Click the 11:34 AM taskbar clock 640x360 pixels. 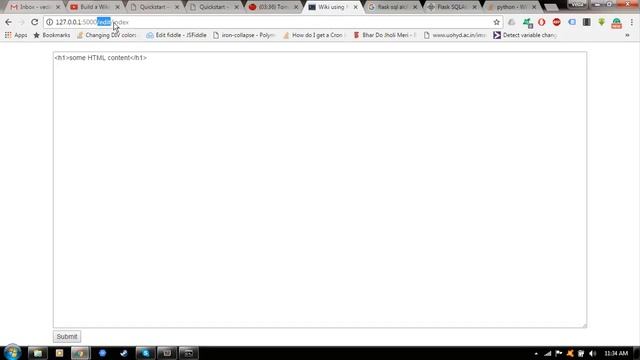pos(616,353)
